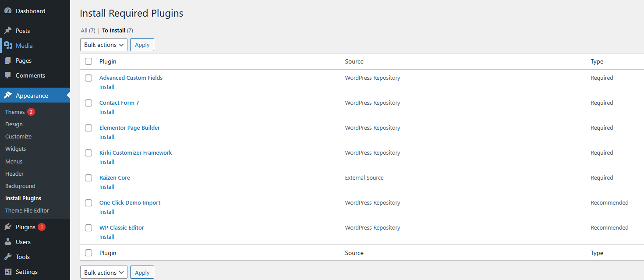Toggle select-all checkbox in table header
Viewport: 644px width, 280px height.
tap(88, 61)
